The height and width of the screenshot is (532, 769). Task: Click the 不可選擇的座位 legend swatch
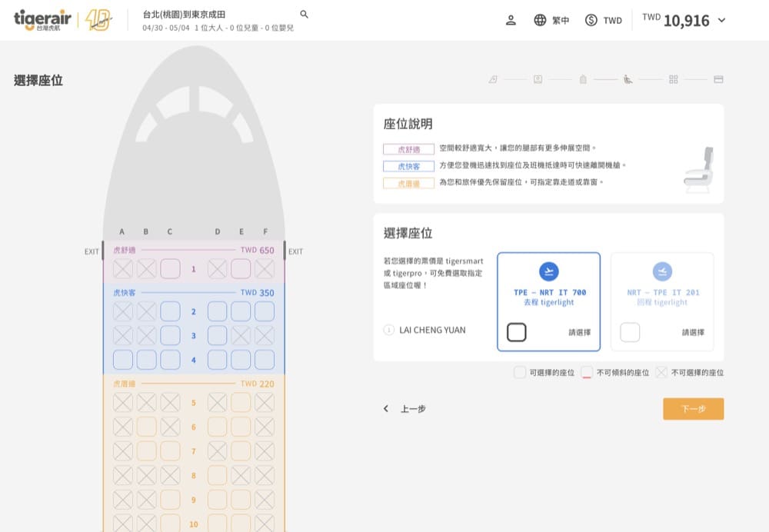[661, 372]
